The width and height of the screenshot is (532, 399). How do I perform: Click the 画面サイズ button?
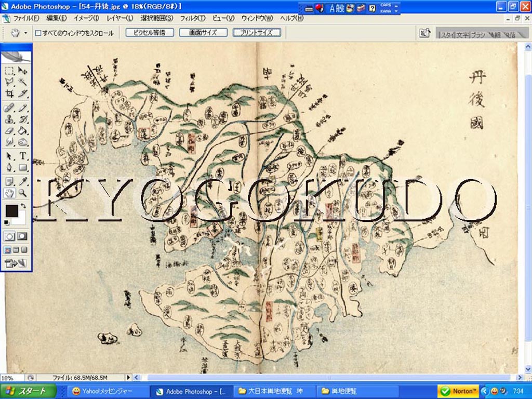(203, 33)
